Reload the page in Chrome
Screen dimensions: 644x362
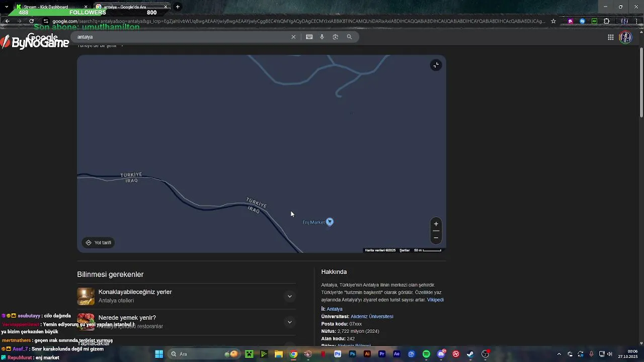(x=31, y=21)
